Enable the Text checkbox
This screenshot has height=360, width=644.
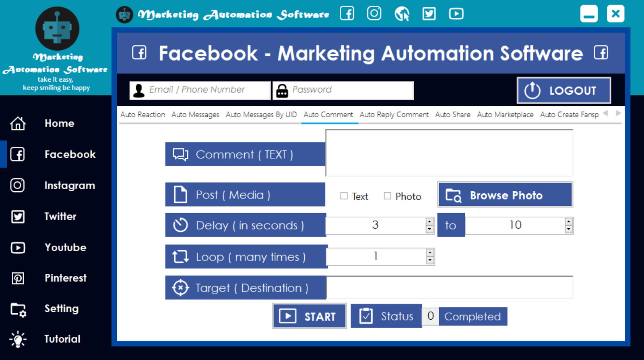click(344, 196)
